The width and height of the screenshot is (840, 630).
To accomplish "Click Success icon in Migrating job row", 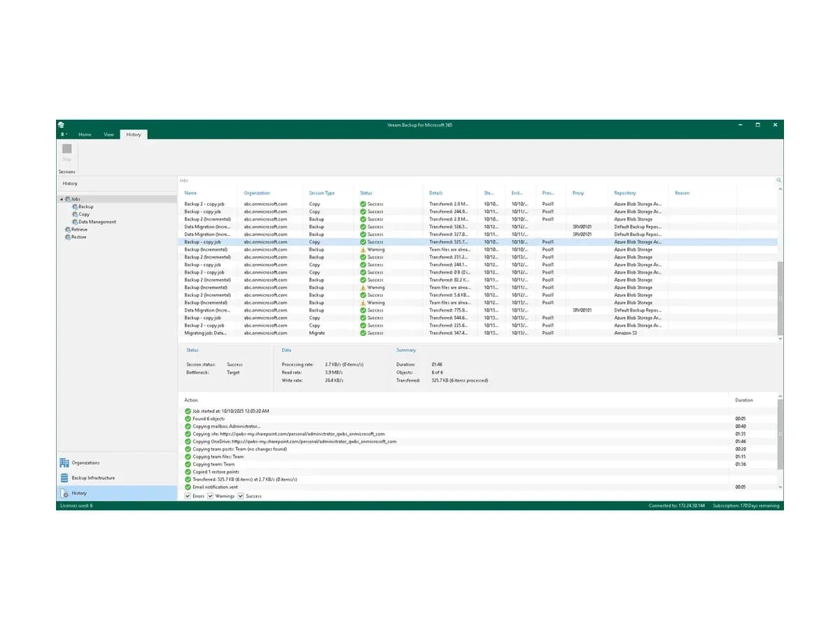I will [363, 333].
